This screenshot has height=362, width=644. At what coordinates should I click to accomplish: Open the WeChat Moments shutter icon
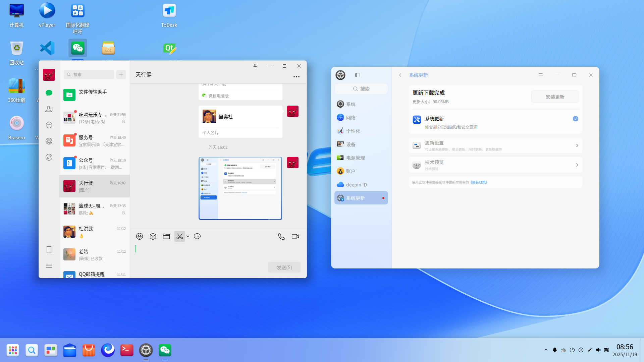tap(49, 141)
